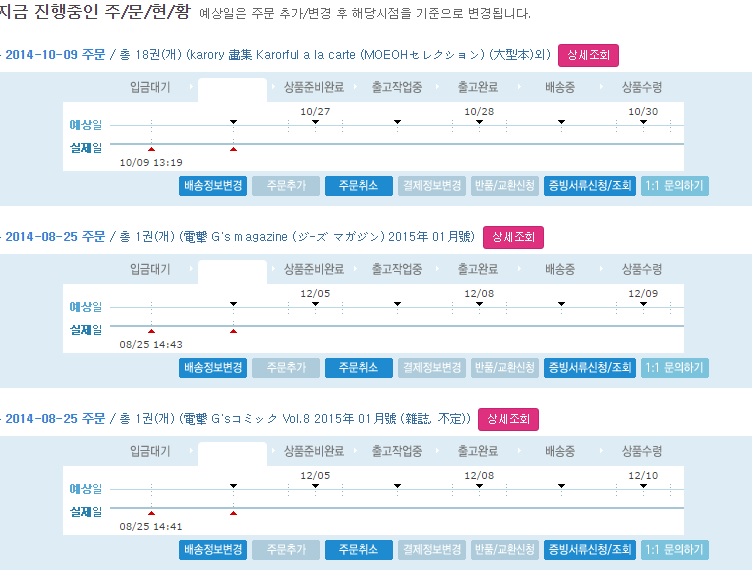
Task: Select 입금대기 stage in the karory order
Action: [150, 87]
